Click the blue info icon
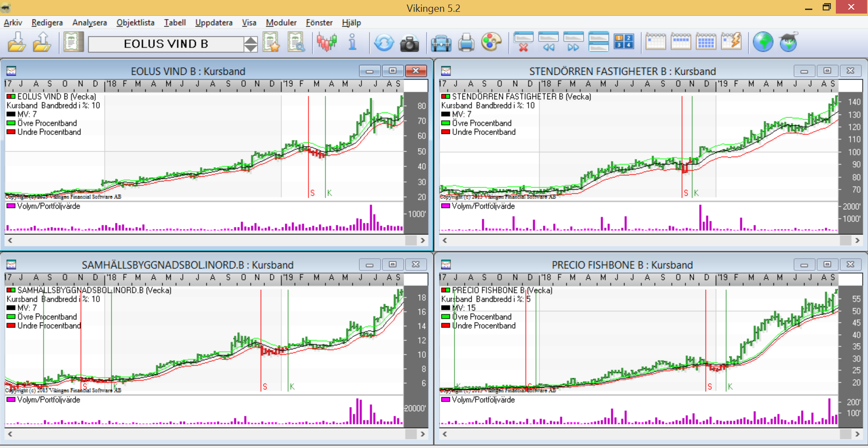Screen dimensions: 868x448 click(x=352, y=43)
